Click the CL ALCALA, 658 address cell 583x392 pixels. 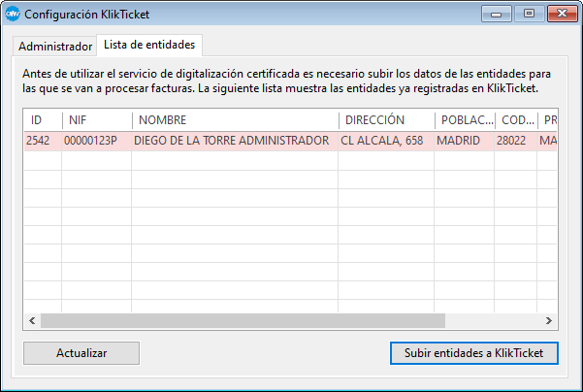pyautogui.click(x=383, y=141)
